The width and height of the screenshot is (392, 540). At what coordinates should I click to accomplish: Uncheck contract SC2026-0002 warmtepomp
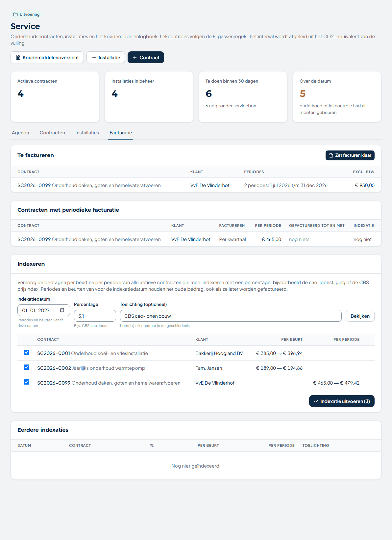point(27,367)
